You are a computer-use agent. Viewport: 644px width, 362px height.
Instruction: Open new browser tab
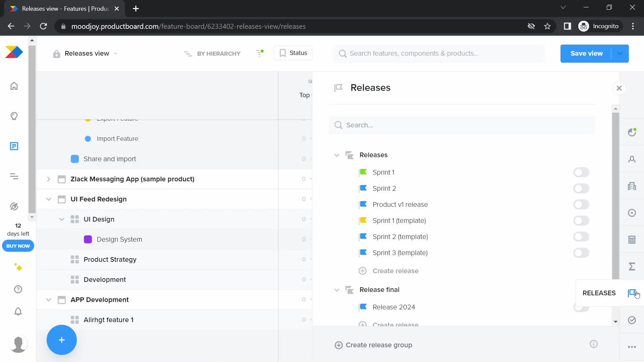point(136,9)
